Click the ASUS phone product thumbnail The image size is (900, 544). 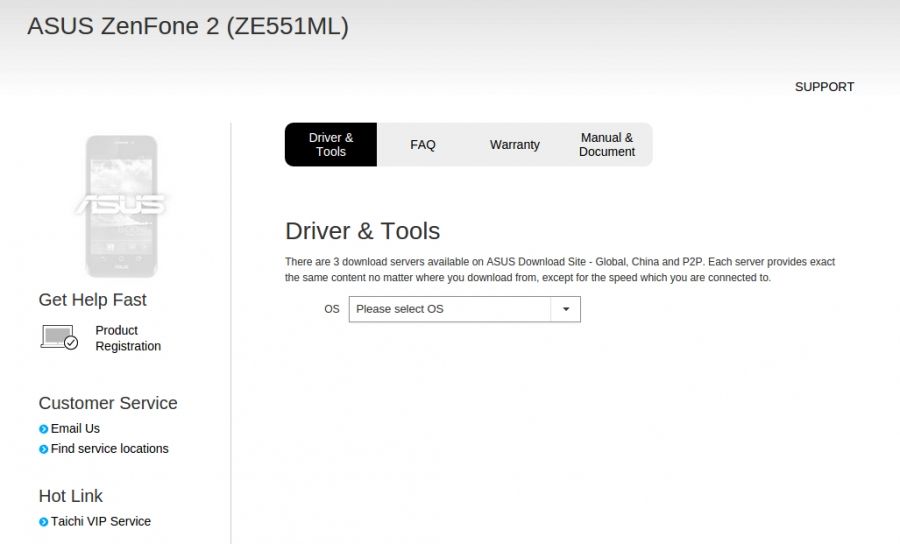coord(121,206)
